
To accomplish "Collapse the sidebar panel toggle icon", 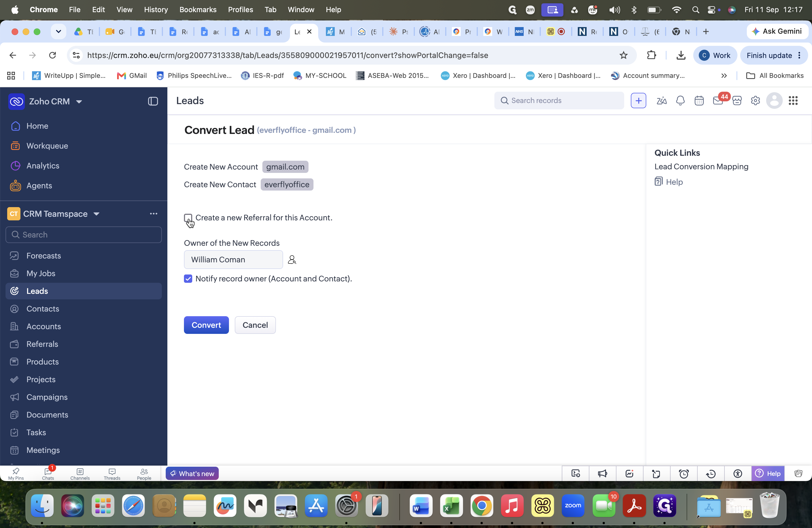I will 153,101.
